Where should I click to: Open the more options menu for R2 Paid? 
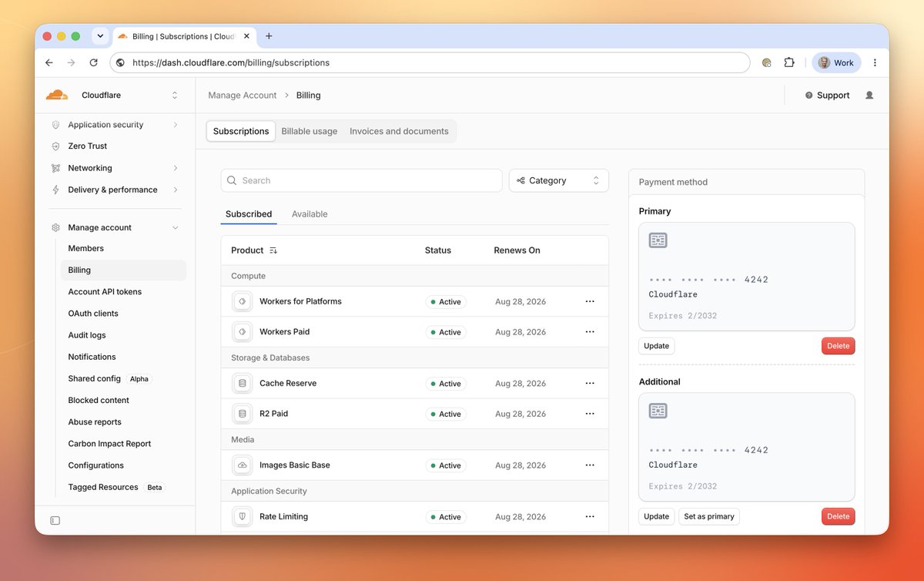click(590, 414)
